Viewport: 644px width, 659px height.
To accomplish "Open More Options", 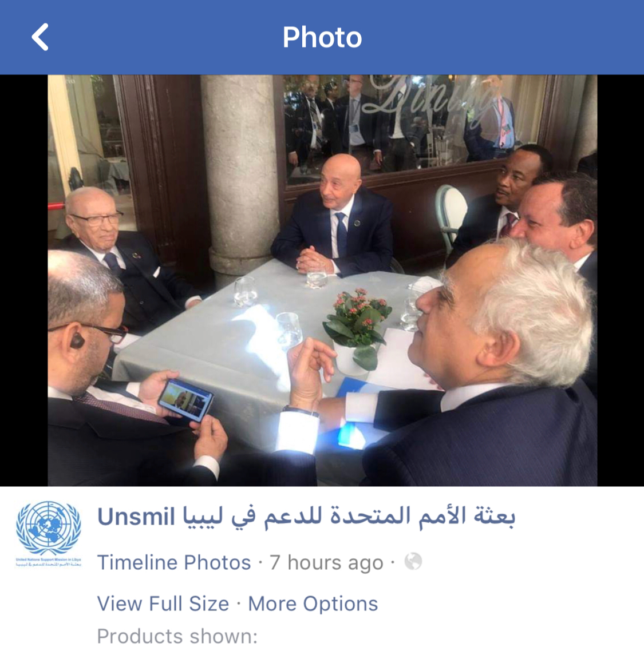I will (313, 604).
